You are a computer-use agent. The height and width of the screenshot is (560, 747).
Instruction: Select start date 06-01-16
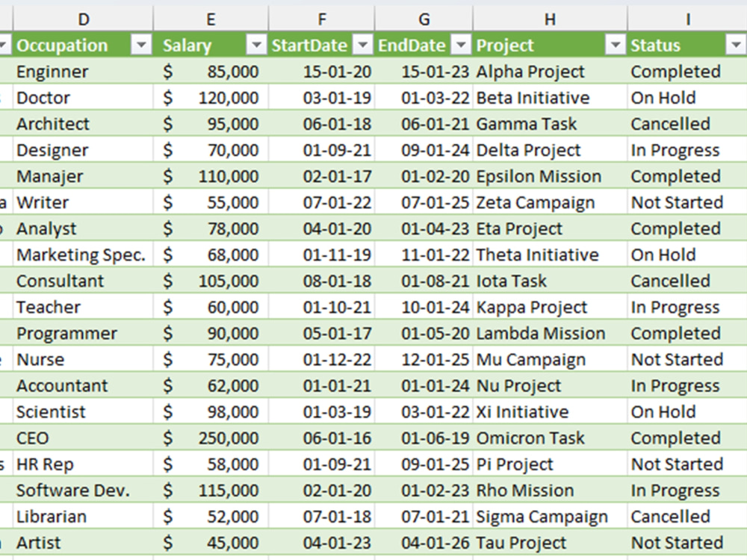(321, 438)
